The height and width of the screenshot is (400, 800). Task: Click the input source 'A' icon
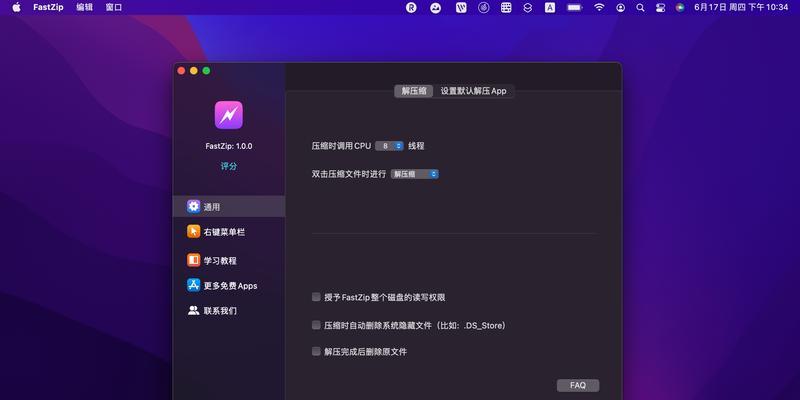[x=550, y=8]
